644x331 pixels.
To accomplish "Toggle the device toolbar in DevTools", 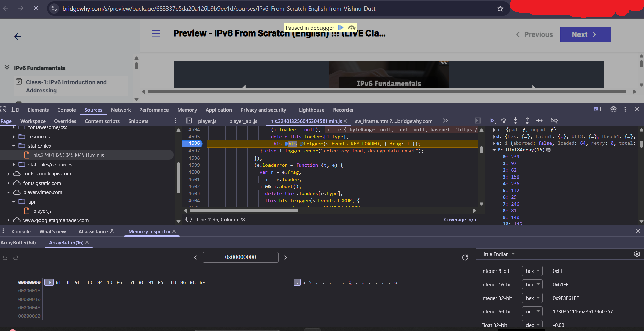I will (x=15, y=109).
